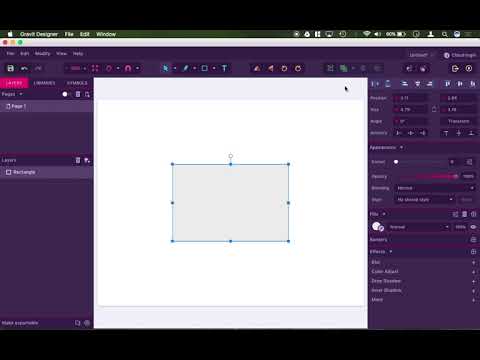Click the Save icon in the toolbar

click(x=11, y=68)
